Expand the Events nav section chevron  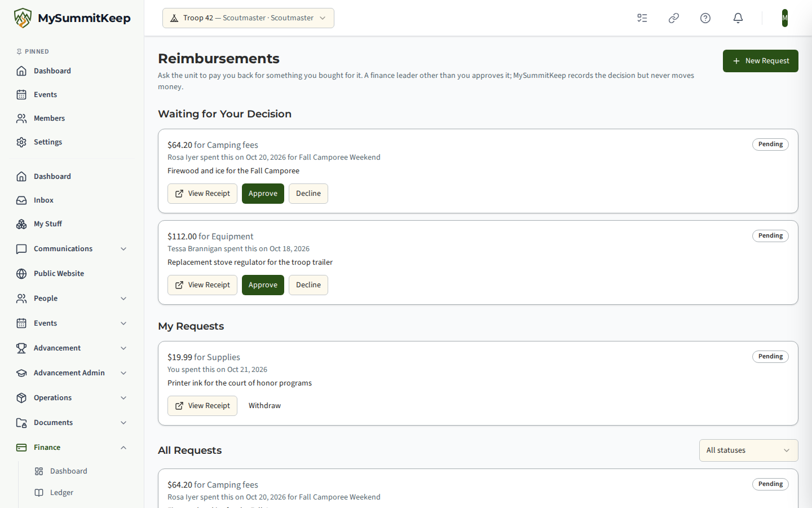(x=123, y=323)
